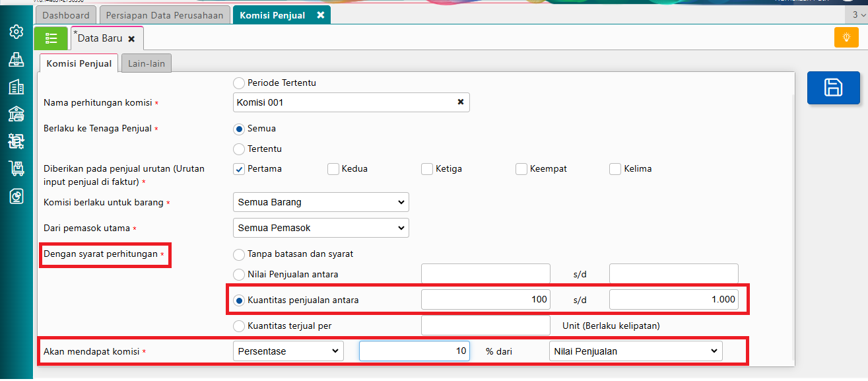Open the reports chart sidebar icon

pyautogui.click(x=16, y=195)
